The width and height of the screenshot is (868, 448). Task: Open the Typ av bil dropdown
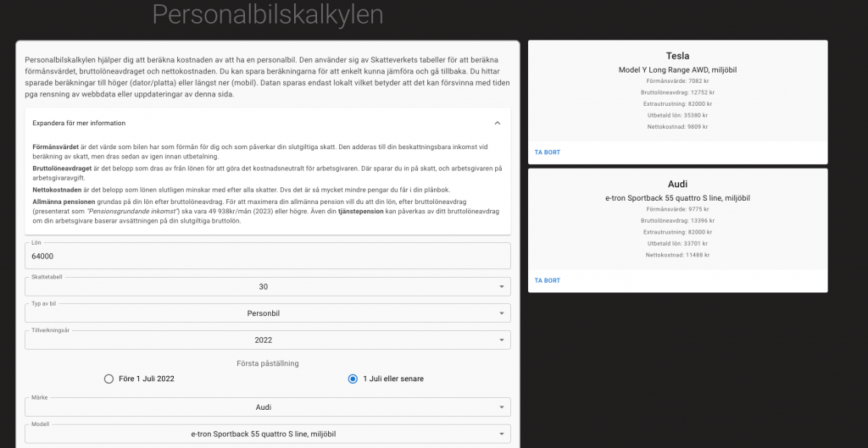click(267, 313)
